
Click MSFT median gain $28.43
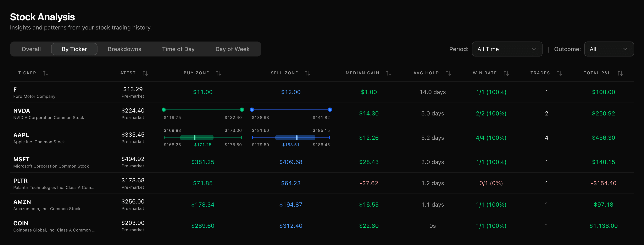pos(369,162)
